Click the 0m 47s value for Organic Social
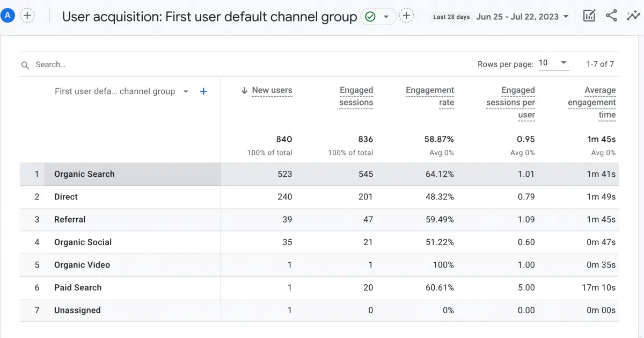Screen dimensions: 644x338 pyautogui.click(x=601, y=242)
